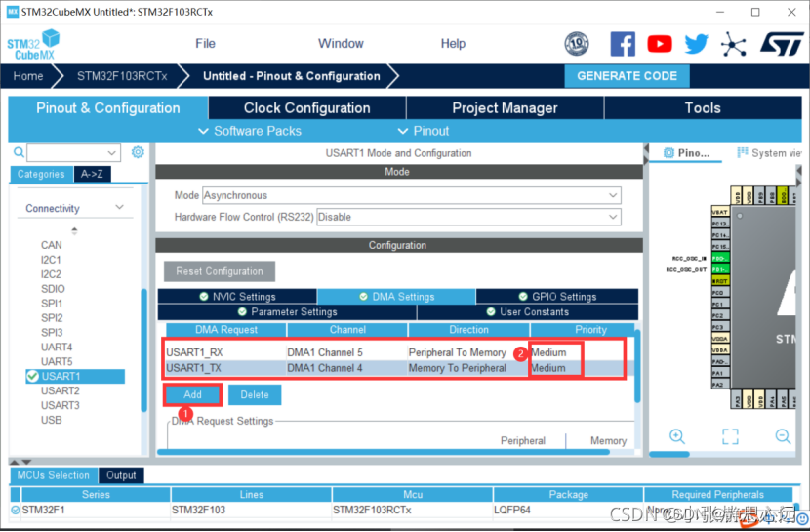810x532 pixels.
Task: Click the ST logo icon
Action: [782, 44]
